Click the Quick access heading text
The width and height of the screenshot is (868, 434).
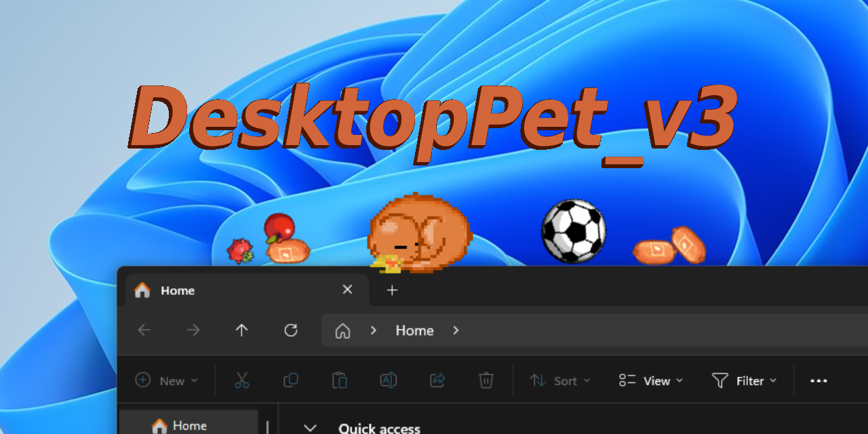[x=379, y=428]
